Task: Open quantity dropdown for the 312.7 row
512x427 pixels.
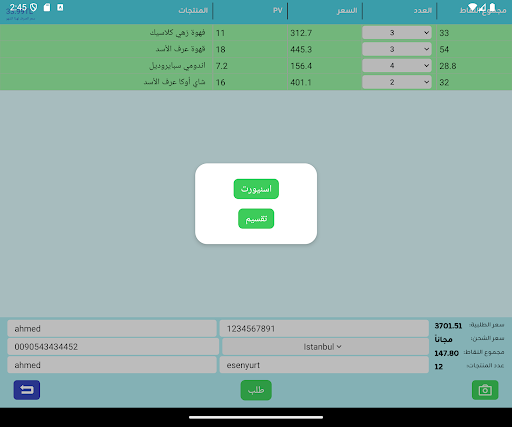Action: click(397, 33)
